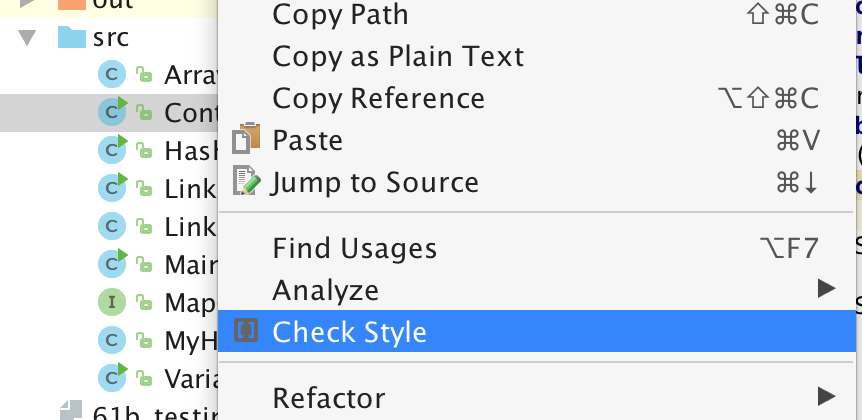Expand the Refactor submenu arrow
Image resolution: width=862 pixels, height=420 pixels.
tap(825, 396)
